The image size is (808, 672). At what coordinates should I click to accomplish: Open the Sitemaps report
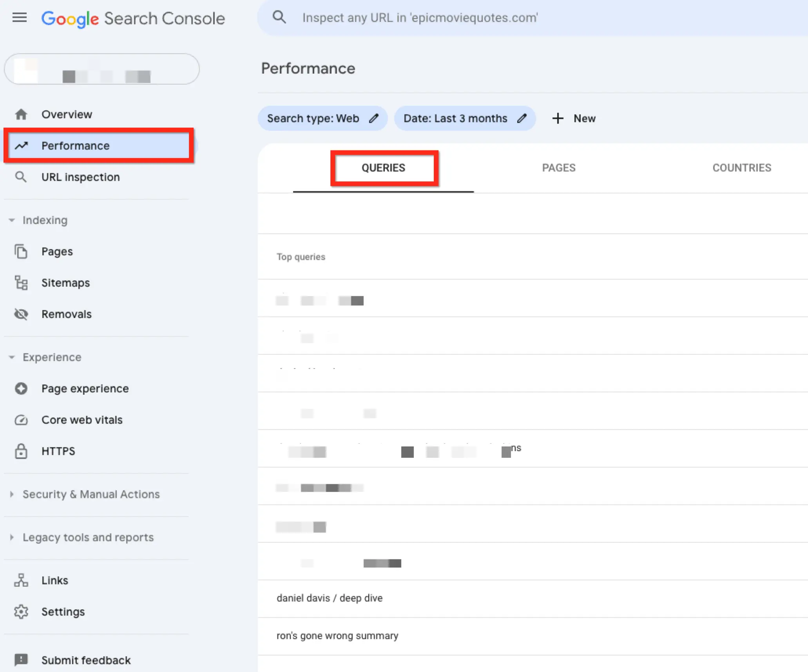pyautogui.click(x=65, y=283)
